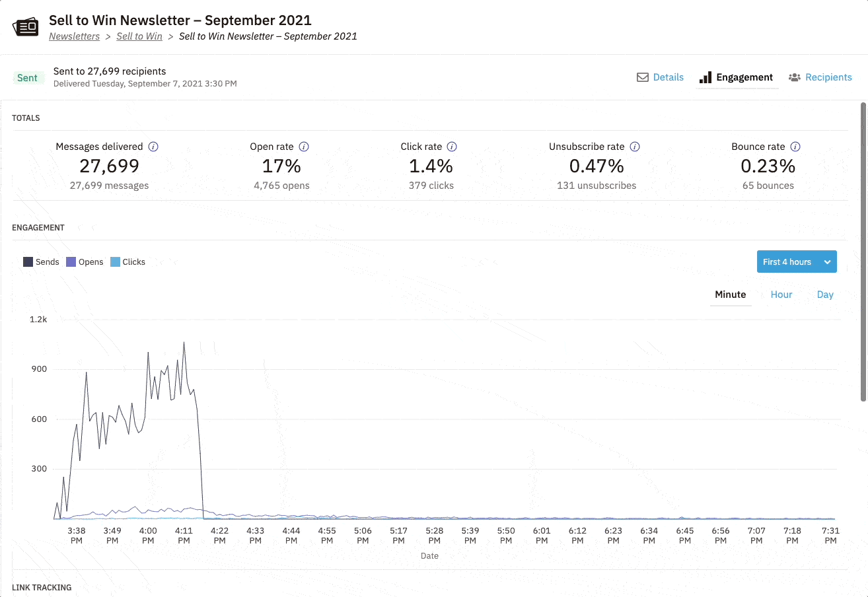This screenshot has height=597, width=868.
Task: Click the newsletter icon beside the page title
Action: [25, 26]
